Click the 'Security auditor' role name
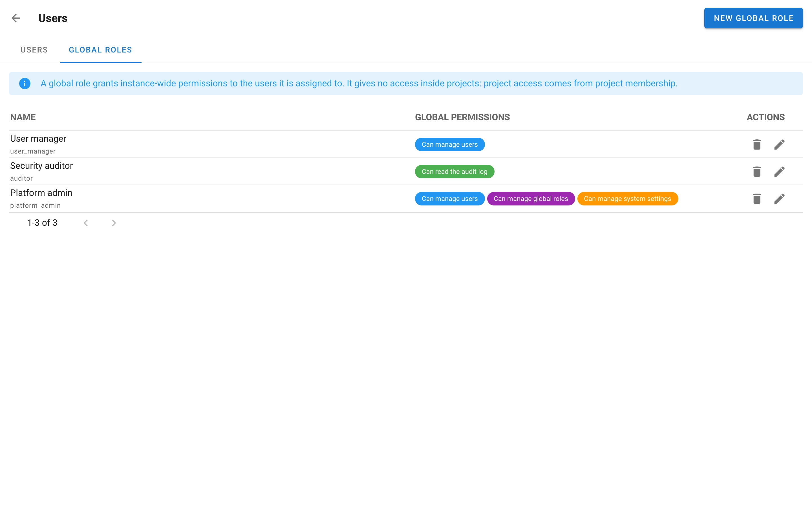Screen dimensions: 812x508 click(x=41, y=166)
